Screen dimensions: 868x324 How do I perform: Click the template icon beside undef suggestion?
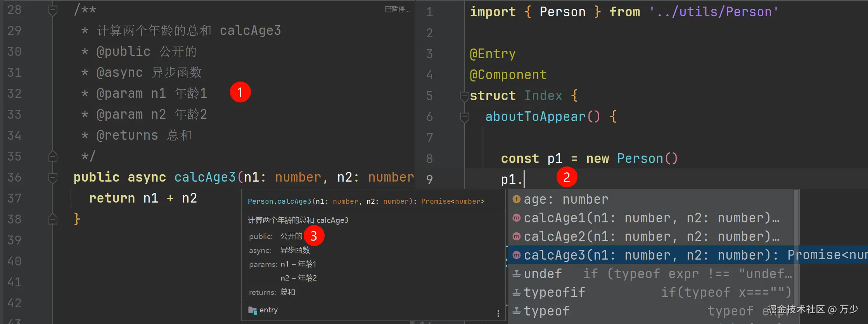click(x=516, y=274)
